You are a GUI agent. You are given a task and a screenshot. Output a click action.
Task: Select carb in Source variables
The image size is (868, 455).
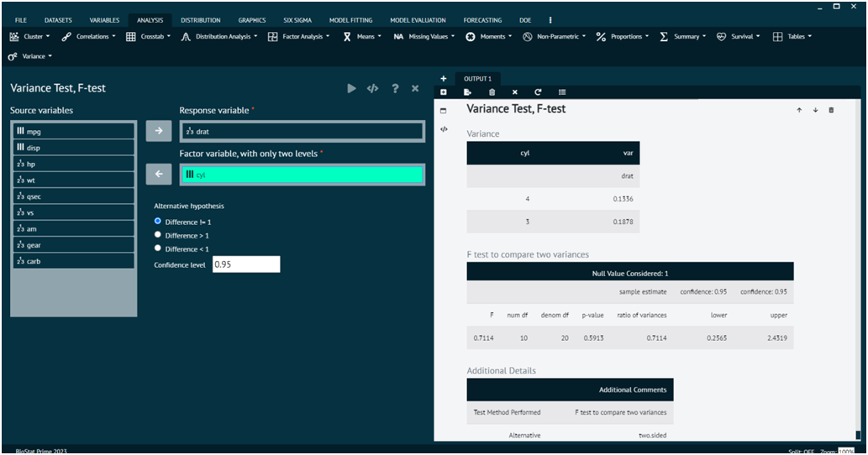(x=74, y=261)
